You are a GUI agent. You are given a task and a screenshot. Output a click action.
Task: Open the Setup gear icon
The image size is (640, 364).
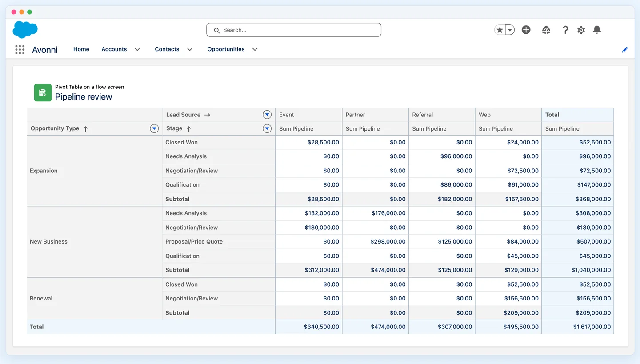tap(581, 30)
